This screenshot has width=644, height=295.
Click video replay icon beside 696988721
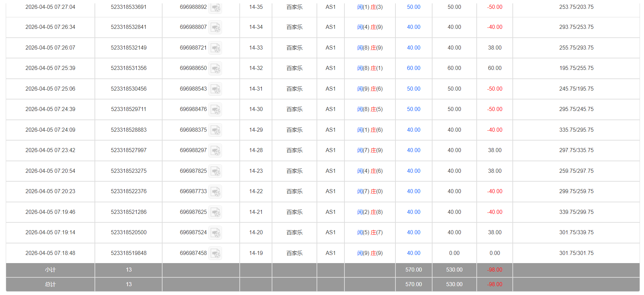coord(215,48)
